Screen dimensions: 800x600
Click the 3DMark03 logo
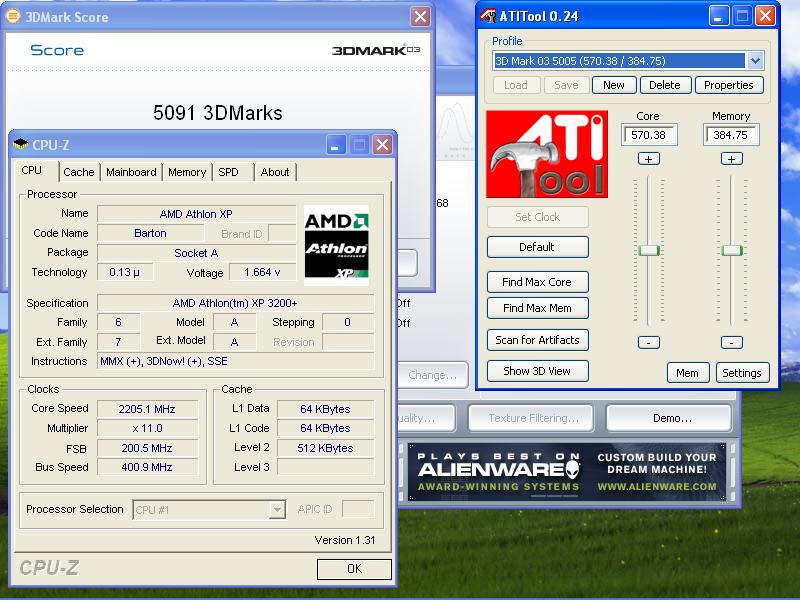coord(376,50)
